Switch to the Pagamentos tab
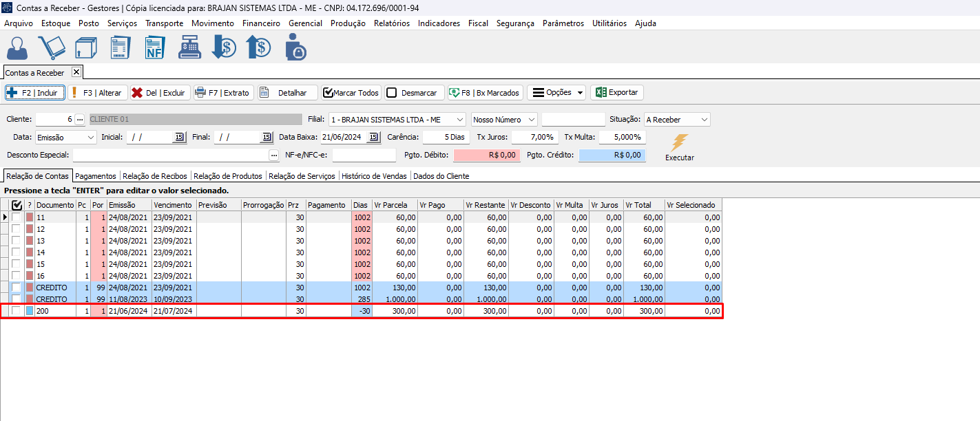 (x=95, y=176)
